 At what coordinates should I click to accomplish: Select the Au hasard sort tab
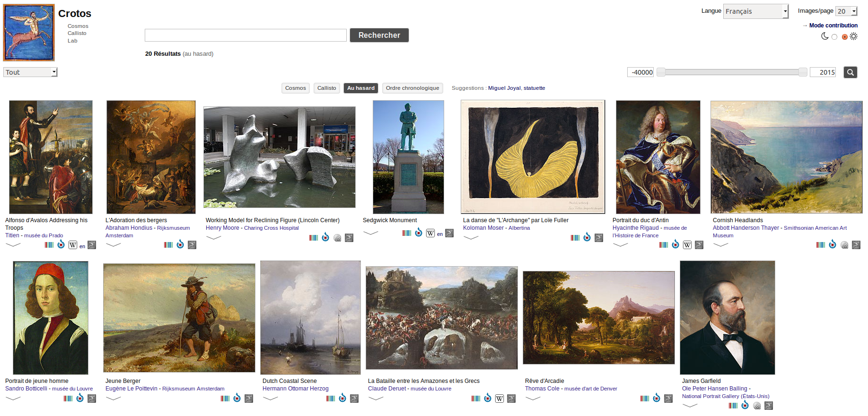361,88
